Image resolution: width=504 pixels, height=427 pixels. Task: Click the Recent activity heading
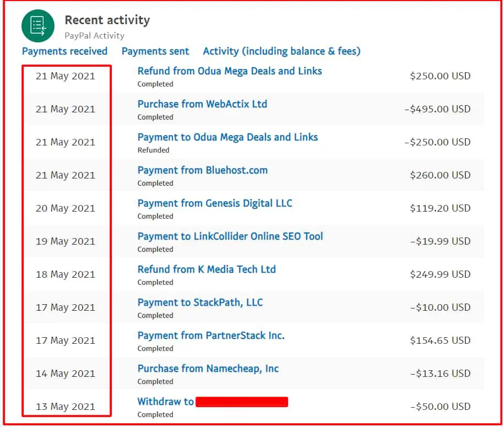tap(107, 20)
